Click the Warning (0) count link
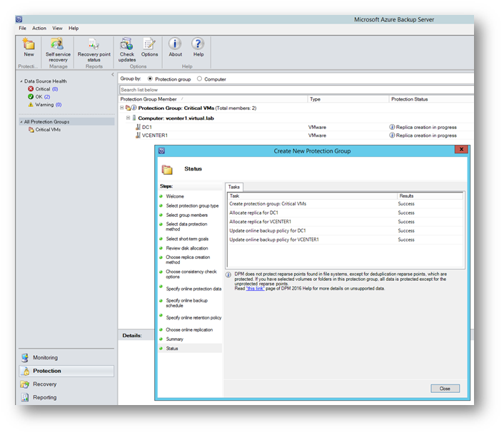 pos(59,105)
